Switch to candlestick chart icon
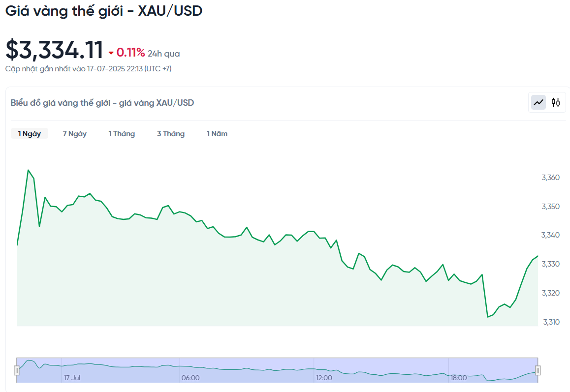This screenshot has width=570, height=392. tap(555, 102)
